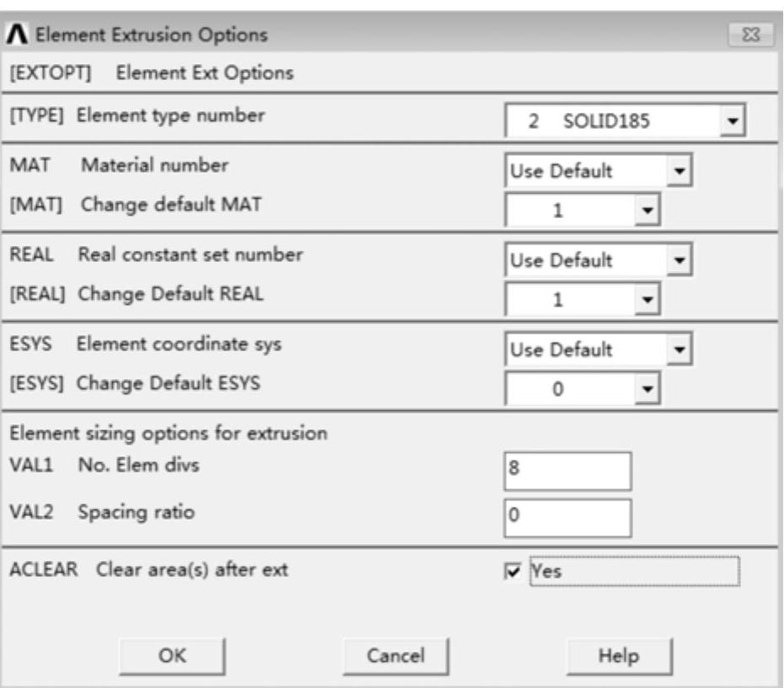
Task: Close the Element Extrusion Options dialog
Action: [x=742, y=36]
